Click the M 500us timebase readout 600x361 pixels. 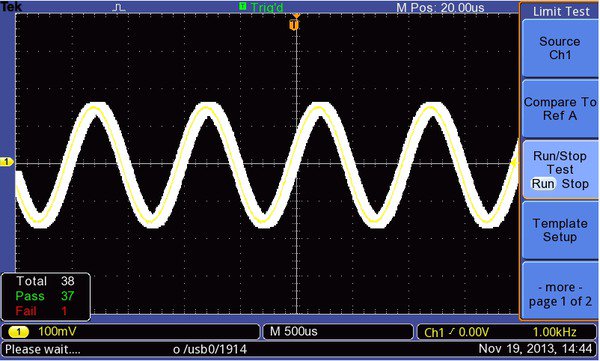tap(293, 331)
